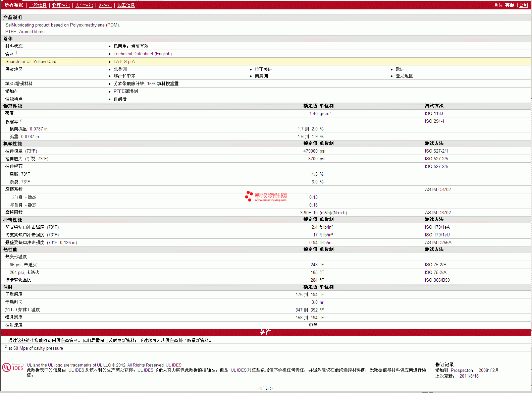Open the PTFE润滑剂 additive link
The height and width of the screenshot is (393, 532).
tap(125, 92)
